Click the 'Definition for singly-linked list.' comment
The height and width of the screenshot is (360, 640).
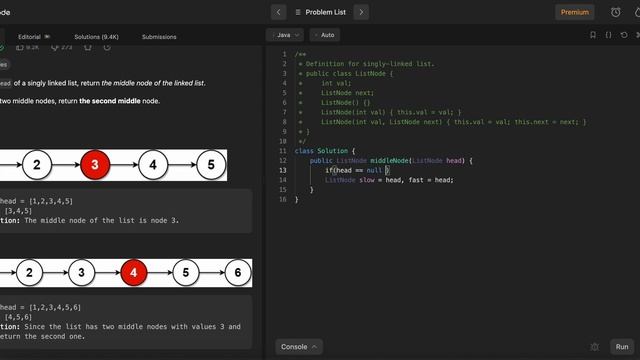pos(370,64)
